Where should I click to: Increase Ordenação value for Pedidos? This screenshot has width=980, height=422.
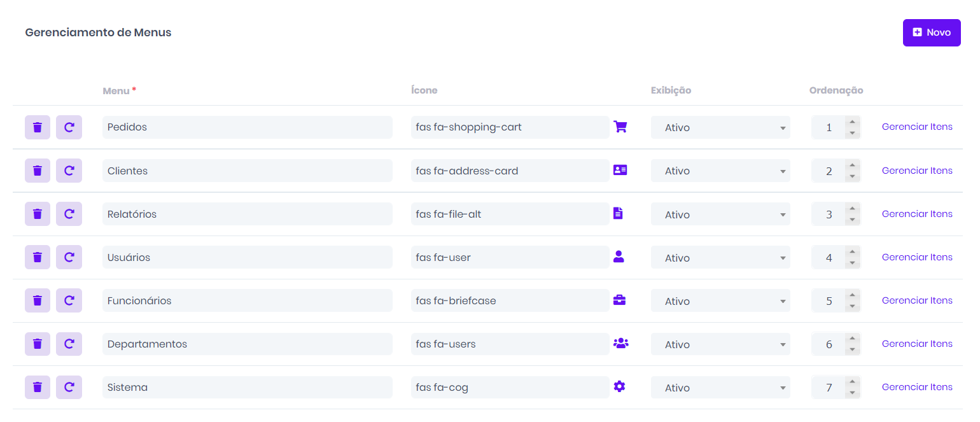(852, 122)
